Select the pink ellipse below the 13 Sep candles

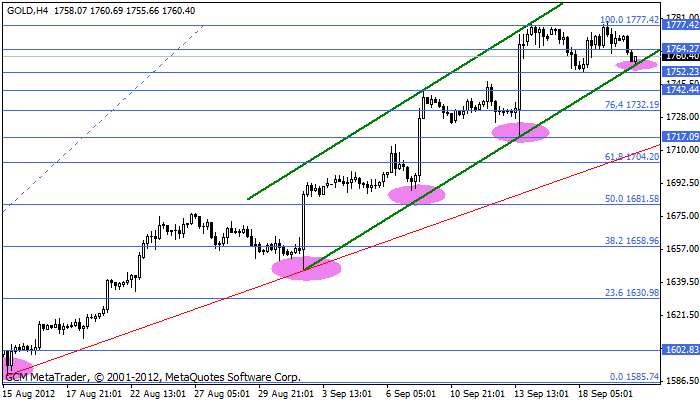pos(520,131)
